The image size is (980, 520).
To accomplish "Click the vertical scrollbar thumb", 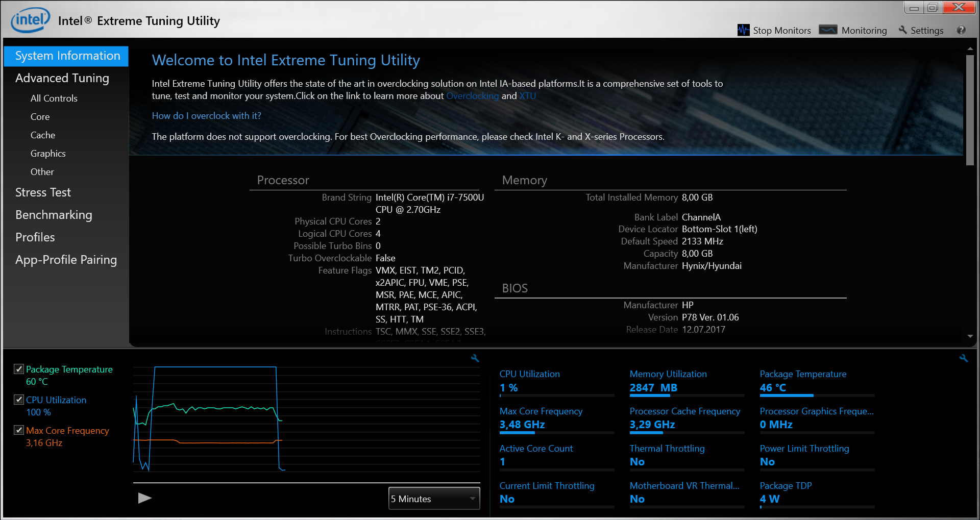I will click(x=970, y=110).
